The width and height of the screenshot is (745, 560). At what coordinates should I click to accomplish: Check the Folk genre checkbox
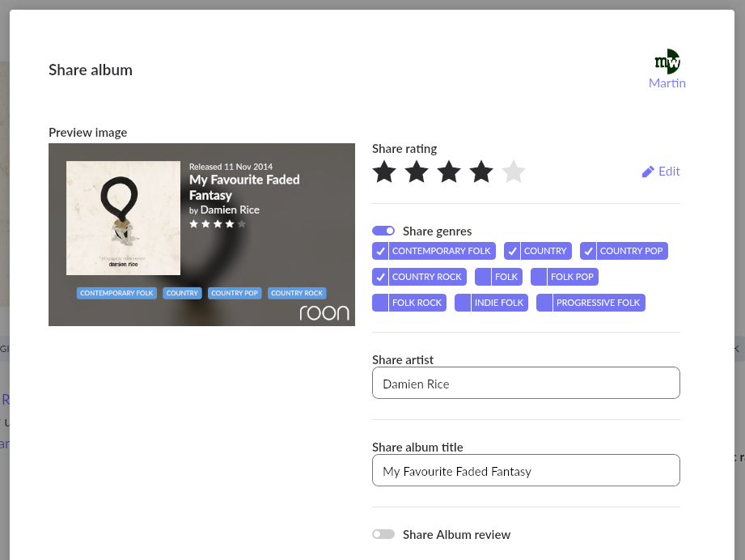(483, 277)
